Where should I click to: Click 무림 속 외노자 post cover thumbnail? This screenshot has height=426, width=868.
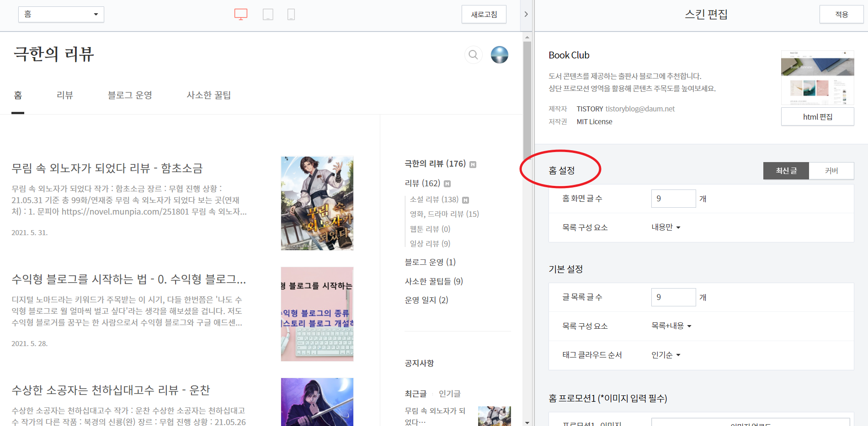point(317,203)
